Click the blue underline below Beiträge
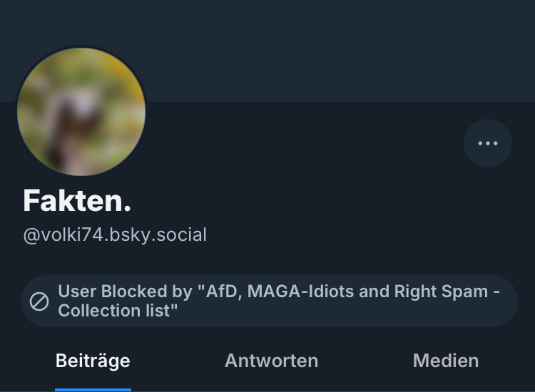Viewport: 535px width, 392px height. click(x=93, y=389)
